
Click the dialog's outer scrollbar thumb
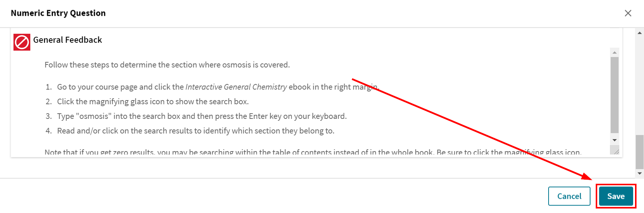pos(640,152)
